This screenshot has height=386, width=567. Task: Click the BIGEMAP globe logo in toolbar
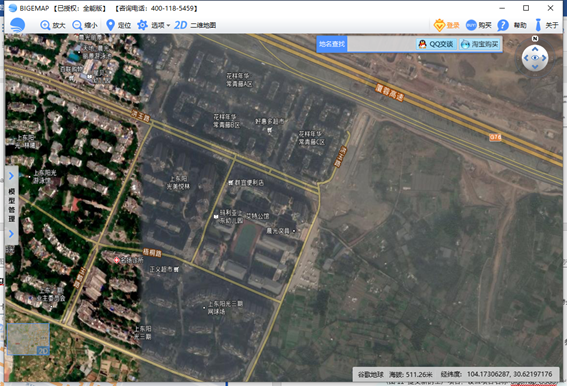(x=17, y=25)
